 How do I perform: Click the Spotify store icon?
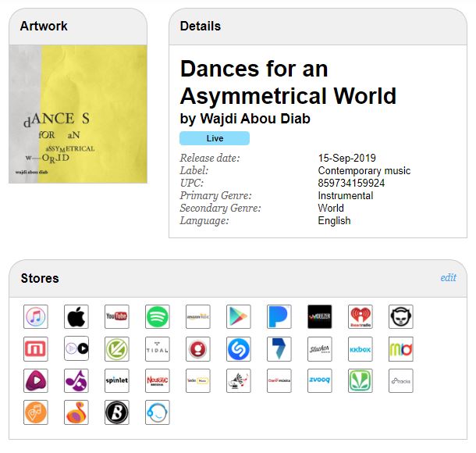[158, 316]
